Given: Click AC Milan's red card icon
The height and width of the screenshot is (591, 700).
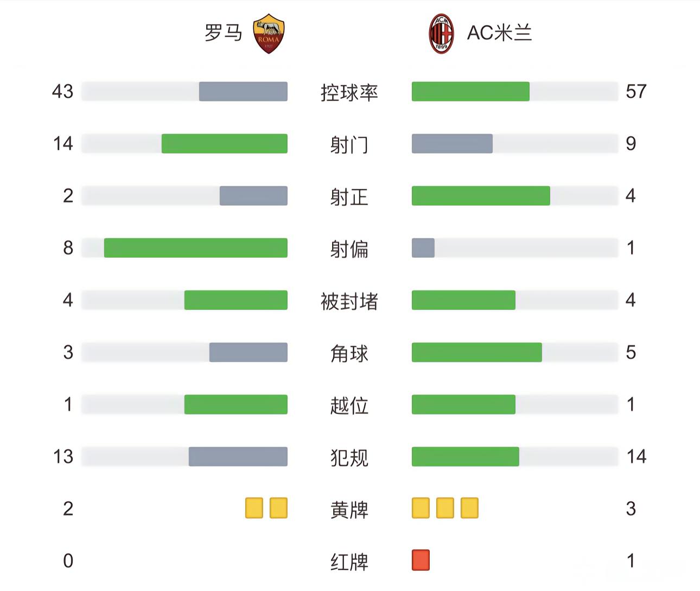Looking at the screenshot, I should tap(421, 560).
